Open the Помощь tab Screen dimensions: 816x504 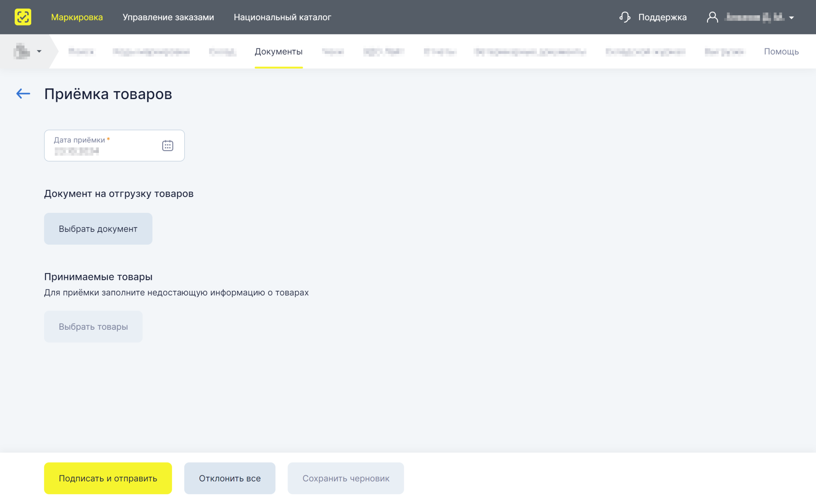click(781, 52)
